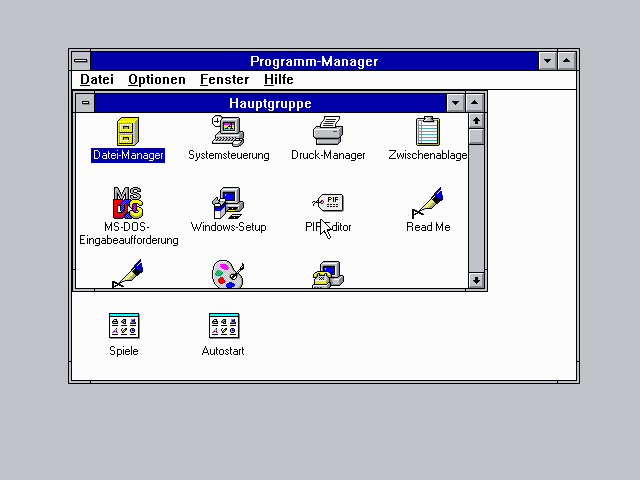
Task: Select the PIF-Editor icon
Action: click(328, 204)
